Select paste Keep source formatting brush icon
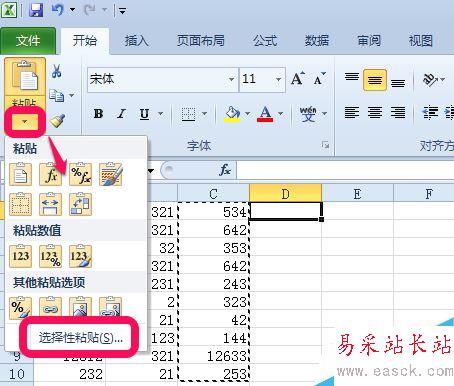 pyautogui.click(x=111, y=174)
